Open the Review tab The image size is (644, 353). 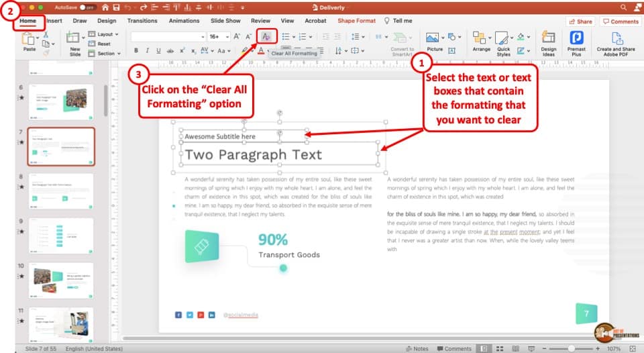[x=260, y=21]
